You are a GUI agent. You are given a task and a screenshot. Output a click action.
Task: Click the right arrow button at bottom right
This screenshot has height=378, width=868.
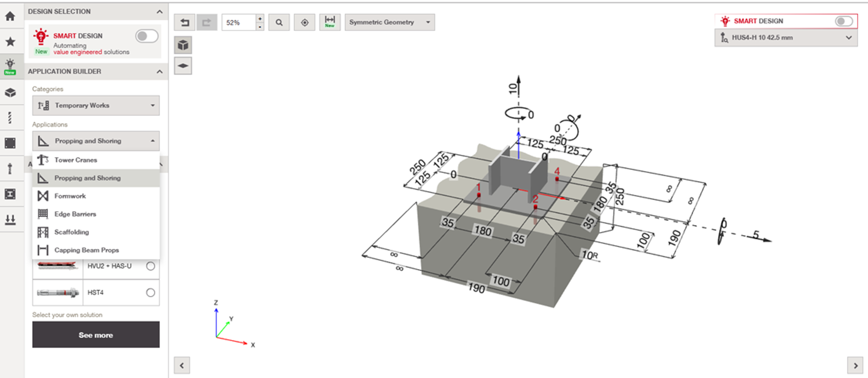pyautogui.click(x=855, y=365)
